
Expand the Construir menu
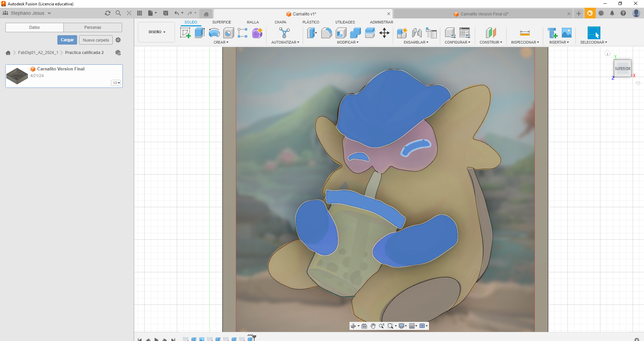491,42
